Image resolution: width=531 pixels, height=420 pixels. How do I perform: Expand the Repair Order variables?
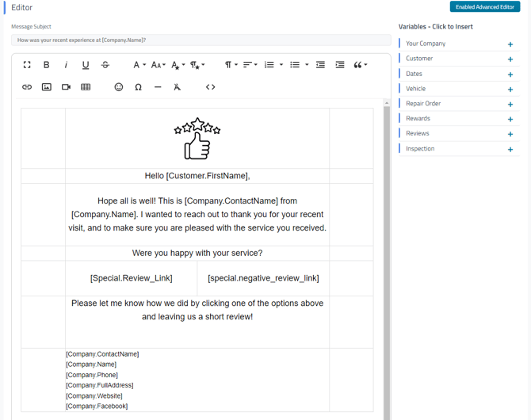pyautogui.click(x=510, y=104)
